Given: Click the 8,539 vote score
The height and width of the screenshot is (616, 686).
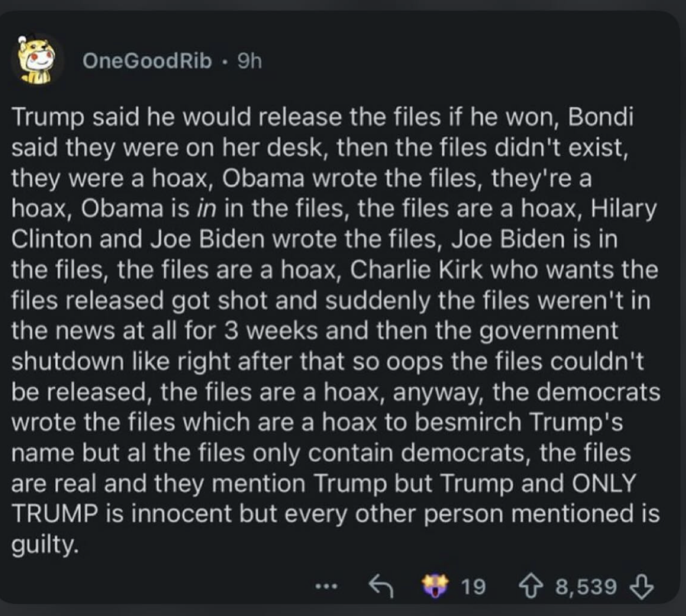Looking at the screenshot, I should [x=586, y=586].
